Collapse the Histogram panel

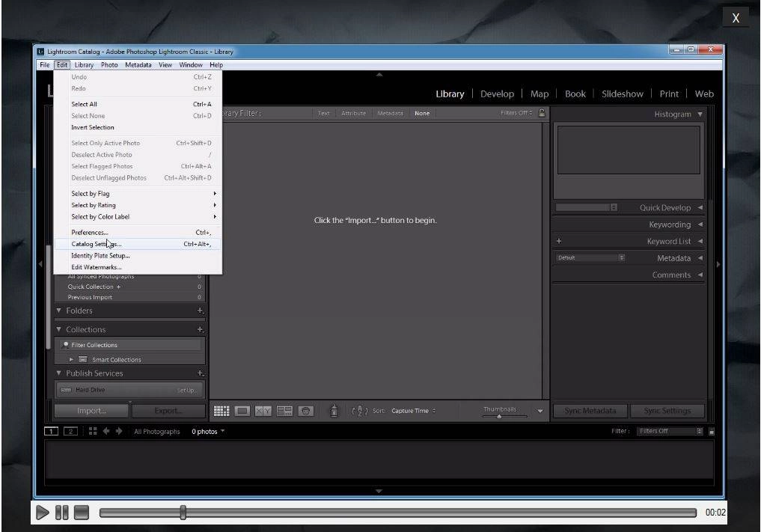pyautogui.click(x=700, y=114)
